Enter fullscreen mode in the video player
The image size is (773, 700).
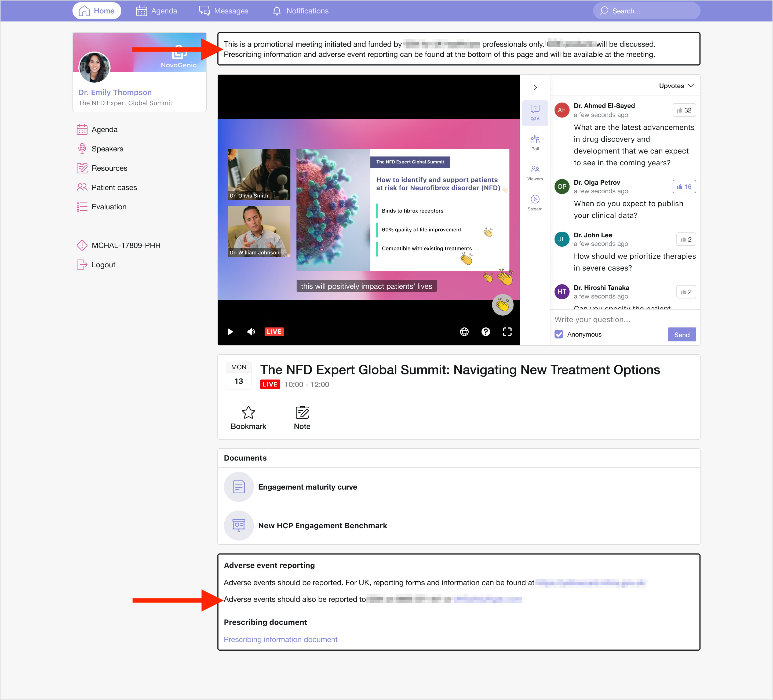tap(507, 331)
